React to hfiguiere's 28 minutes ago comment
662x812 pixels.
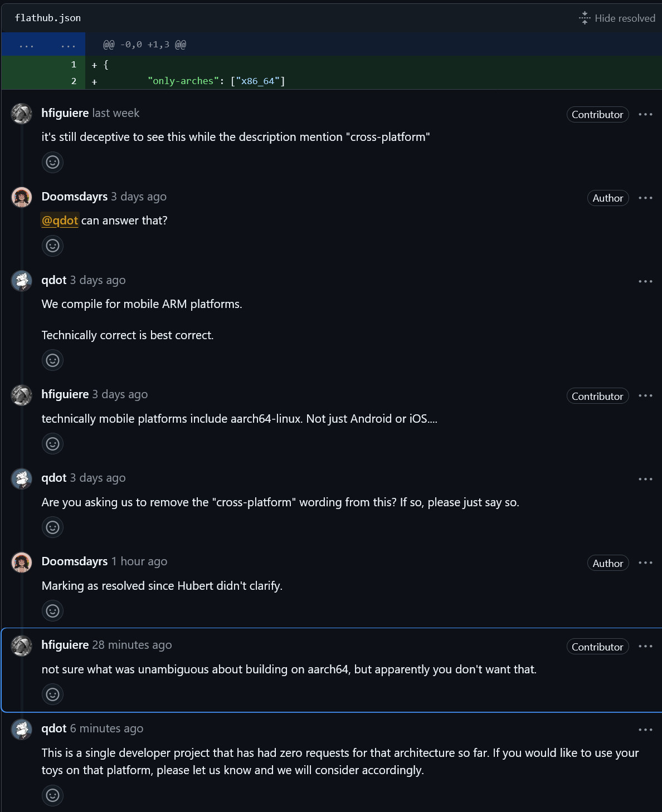click(x=52, y=694)
